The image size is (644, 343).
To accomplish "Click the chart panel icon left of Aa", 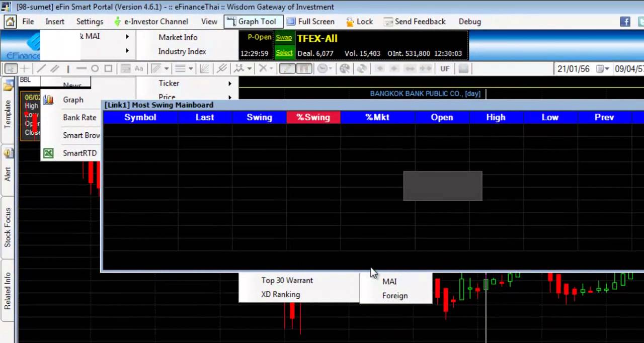I will [x=125, y=69].
